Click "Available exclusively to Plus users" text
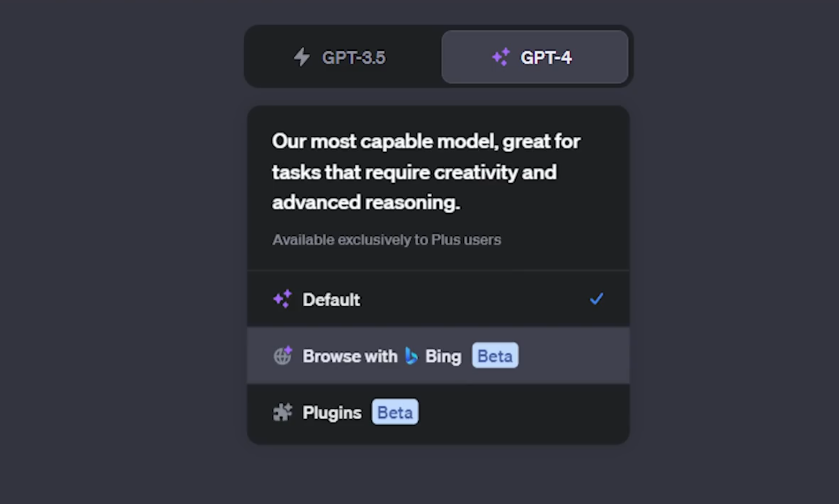The height and width of the screenshot is (504, 839). coord(386,240)
